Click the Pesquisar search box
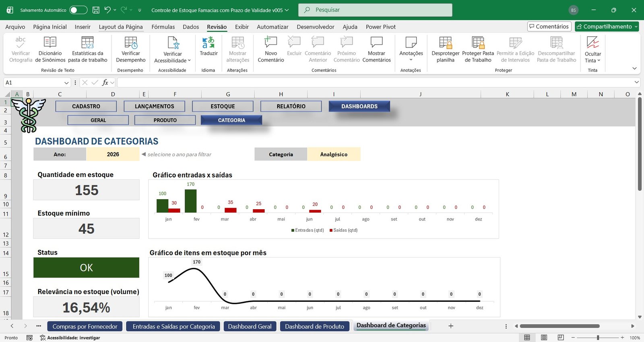644x342 pixels. point(375,10)
